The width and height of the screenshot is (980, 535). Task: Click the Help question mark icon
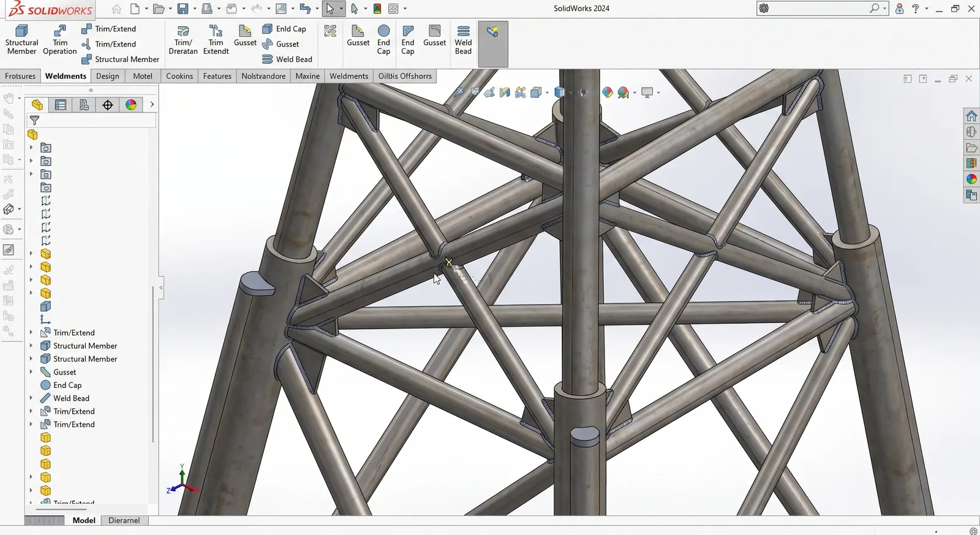[915, 9]
